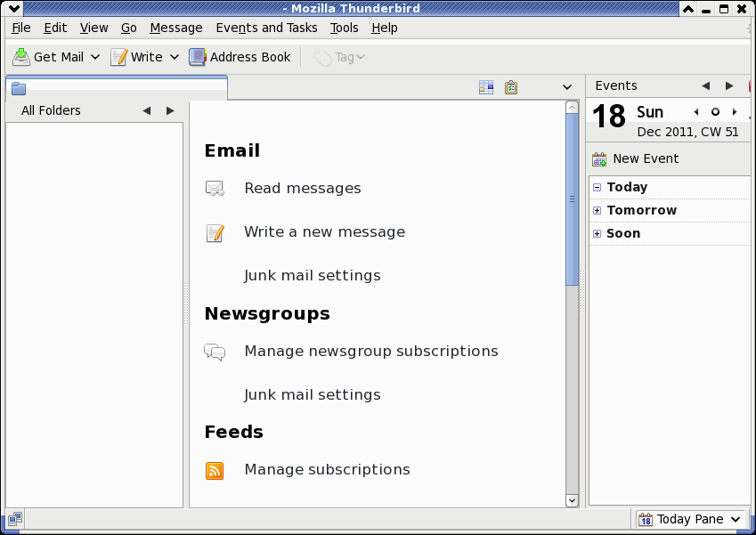Open the View menu
The width and height of the screenshot is (756, 535).
(93, 28)
